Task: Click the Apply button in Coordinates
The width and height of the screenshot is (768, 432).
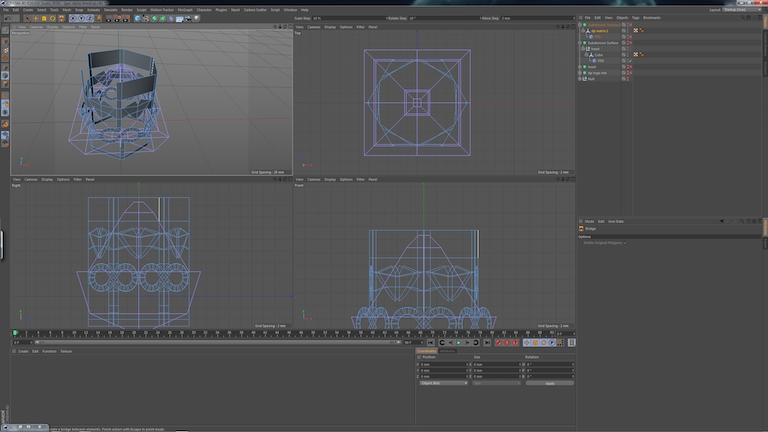Action: tap(550, 383)
